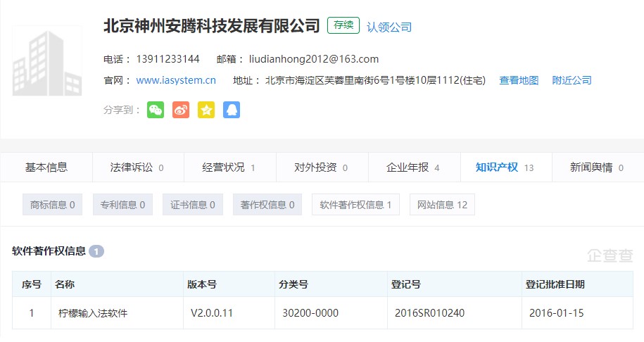Click the company building logo placeholder
The width and height of the screenshot is (644, 342).
tap(47, 61)
